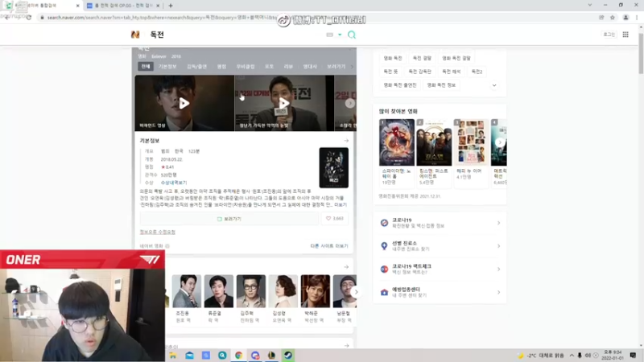Viewport: 644px width, 362px height.
Task: Select the 전체 tab in movie panel
Action: coord(146,67)
